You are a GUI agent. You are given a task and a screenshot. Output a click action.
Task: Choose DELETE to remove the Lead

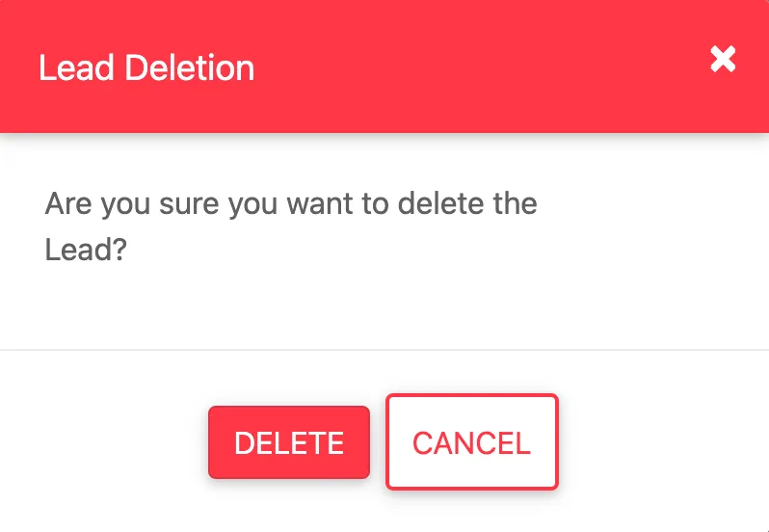pyautogui.click(x=289, y=442)
